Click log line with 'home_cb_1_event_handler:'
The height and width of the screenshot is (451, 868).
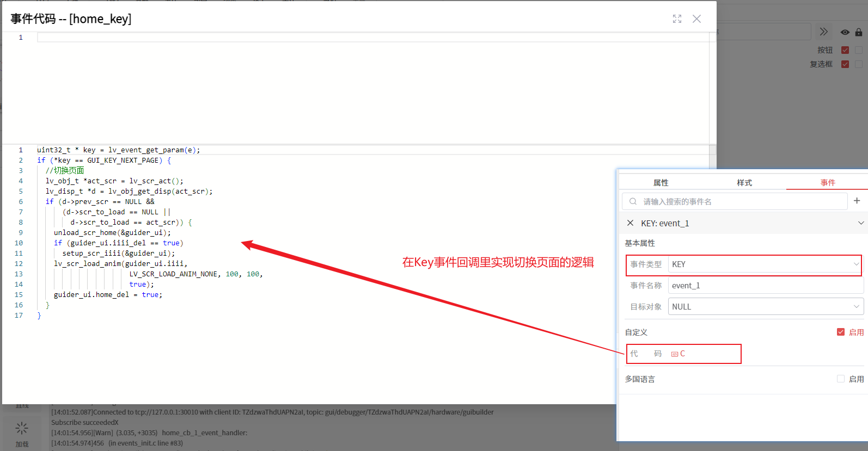(149, 433)
